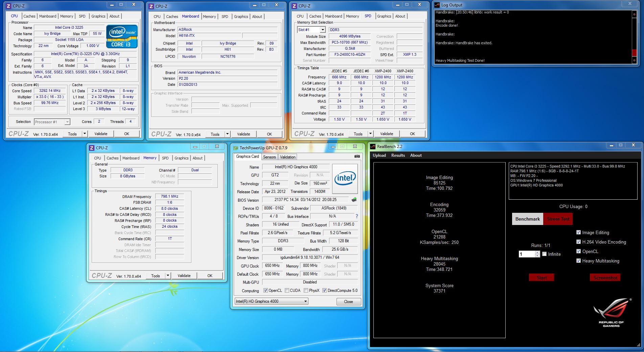Expand Tools dropdown arrow in Memory window

(168, 276)
